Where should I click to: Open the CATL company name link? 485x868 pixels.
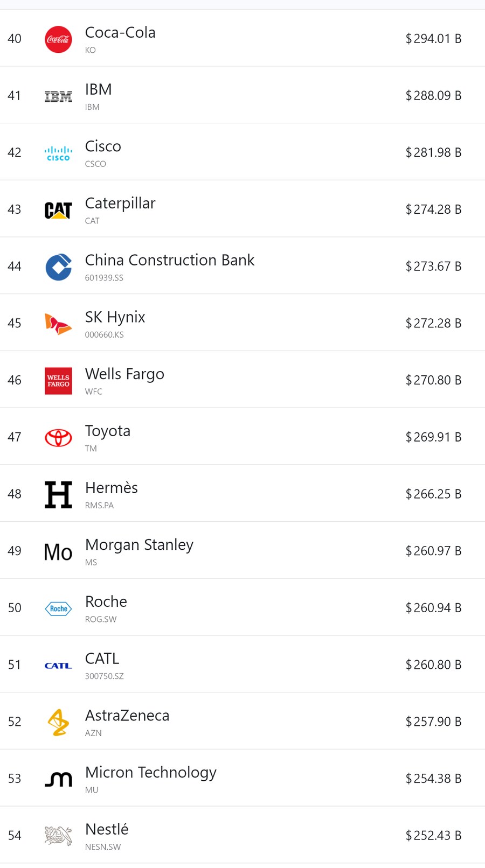click(x=102, y=659)
